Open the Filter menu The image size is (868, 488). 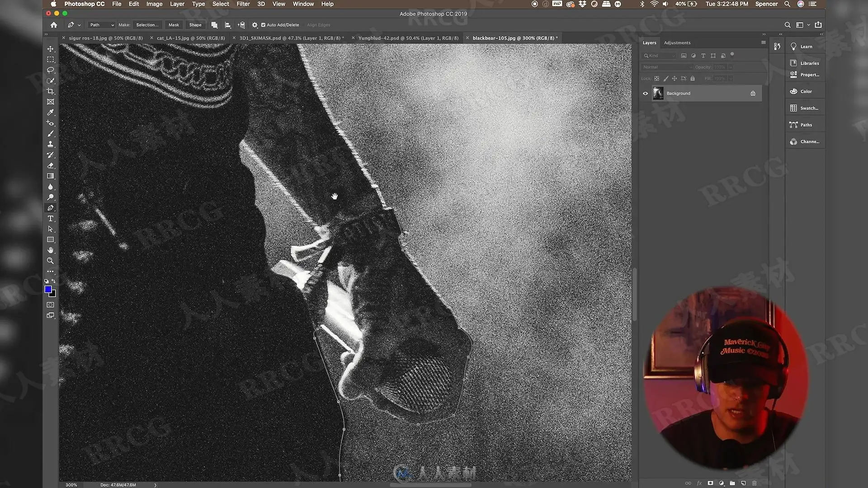click(x=243, y=4)
